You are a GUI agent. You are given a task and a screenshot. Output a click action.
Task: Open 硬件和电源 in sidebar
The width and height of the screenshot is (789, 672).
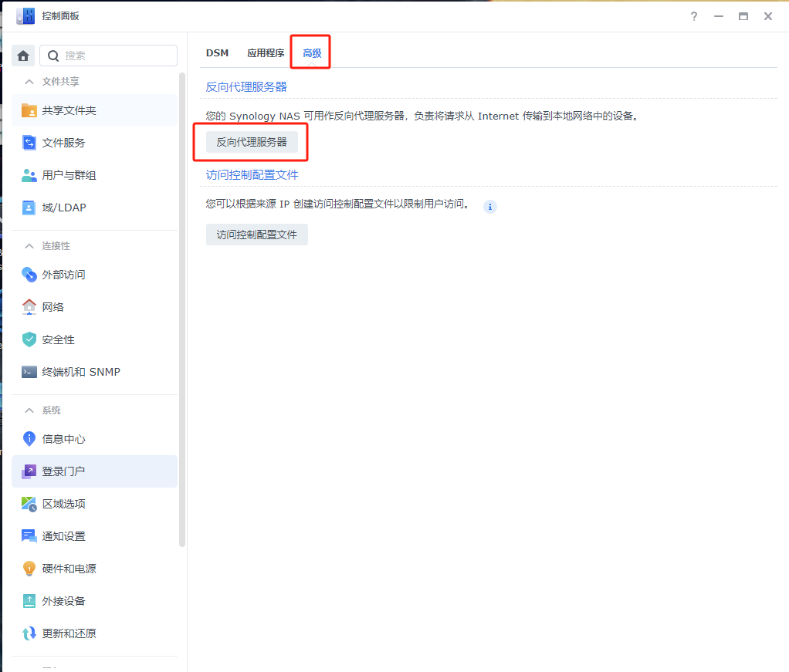(x=95, y=569)
